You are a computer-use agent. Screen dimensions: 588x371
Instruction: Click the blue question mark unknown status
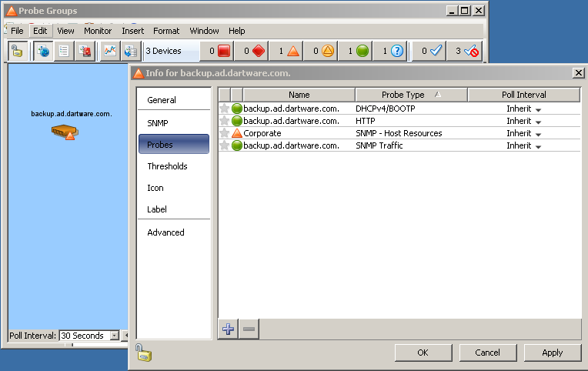pyautogui.click(x=390, y=52)
